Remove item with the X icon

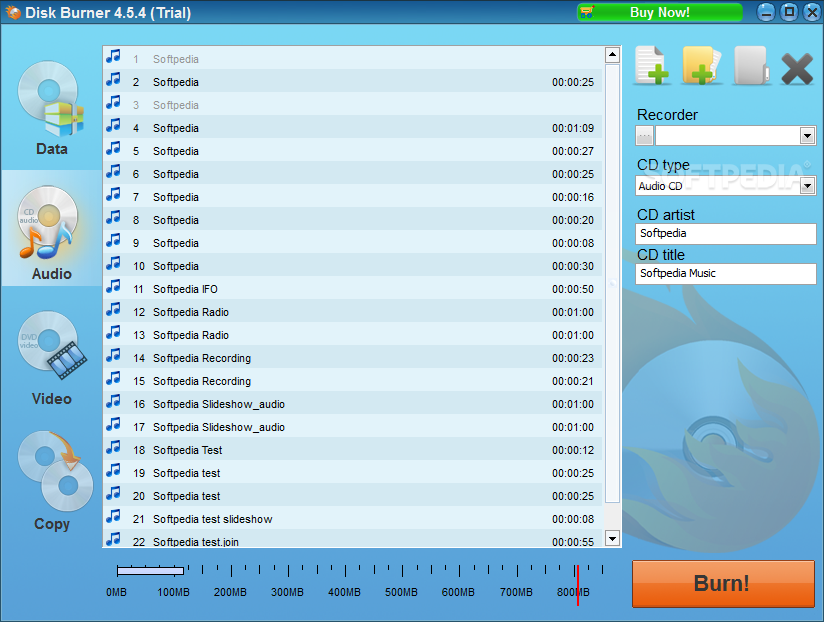[x=798, y=69]
